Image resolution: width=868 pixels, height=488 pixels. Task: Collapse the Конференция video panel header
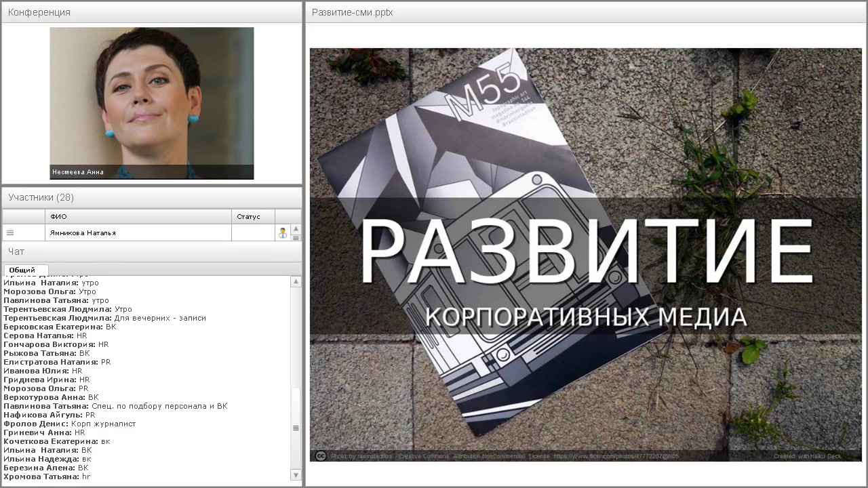(x=39, y=12)
